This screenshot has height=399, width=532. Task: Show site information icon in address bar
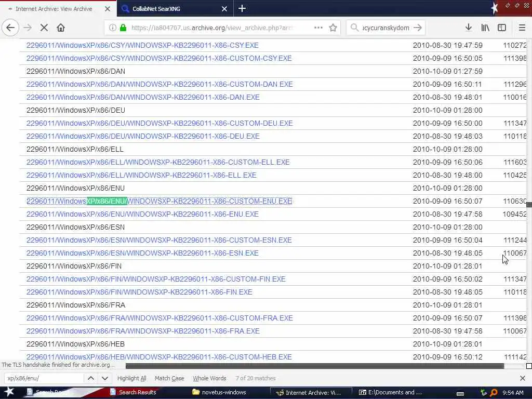coord(112,28)
